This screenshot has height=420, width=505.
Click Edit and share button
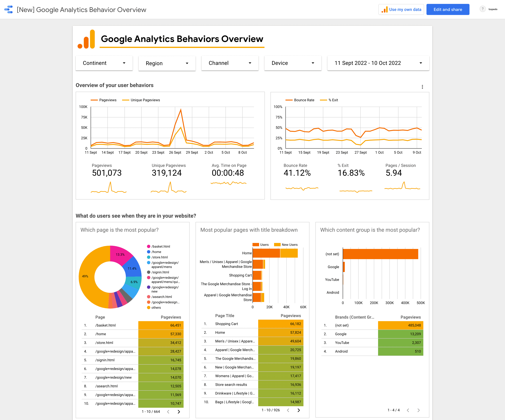tap(448, 10)
